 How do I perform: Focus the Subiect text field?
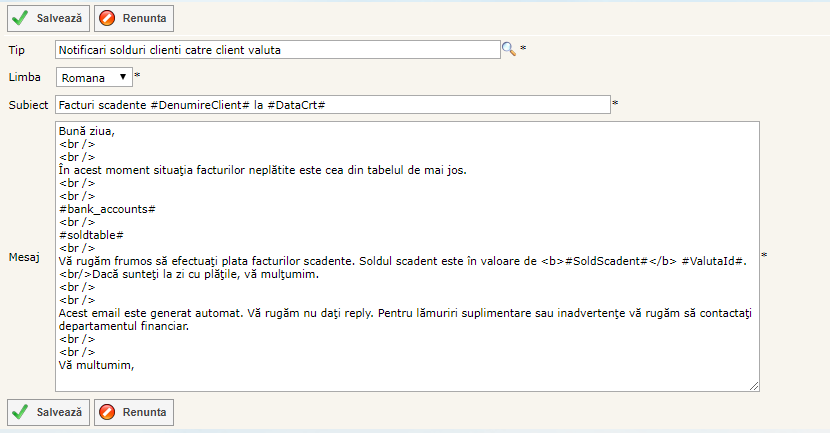[332, 104]
